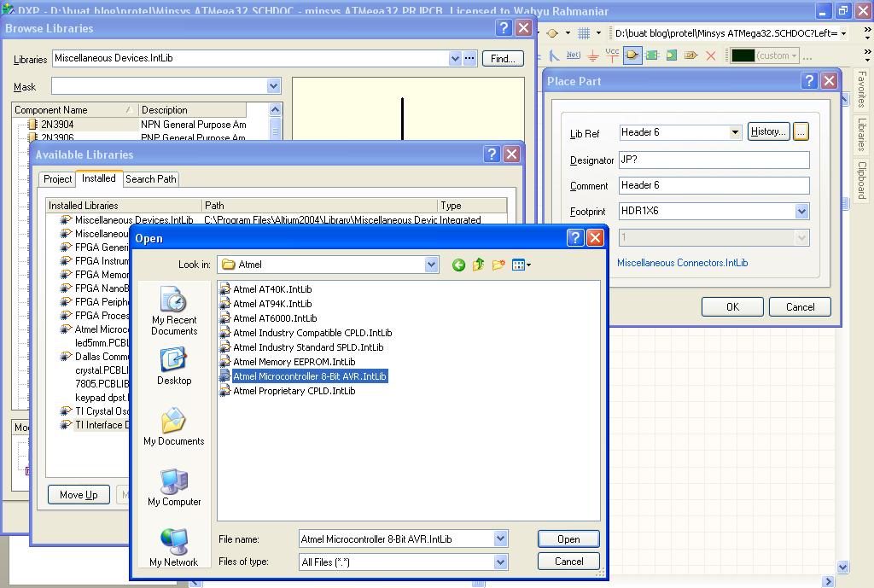Click help icon in Place Part dialog
874x588 pixels.
point(809,81)
